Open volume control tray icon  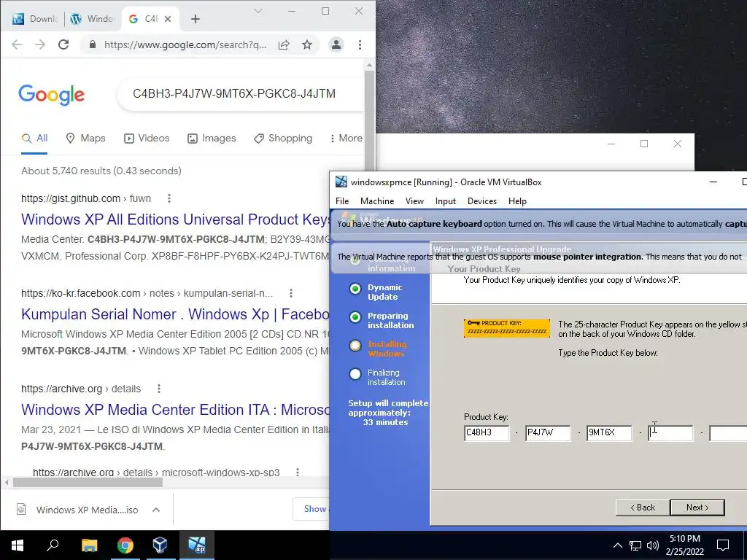(653, 545)
